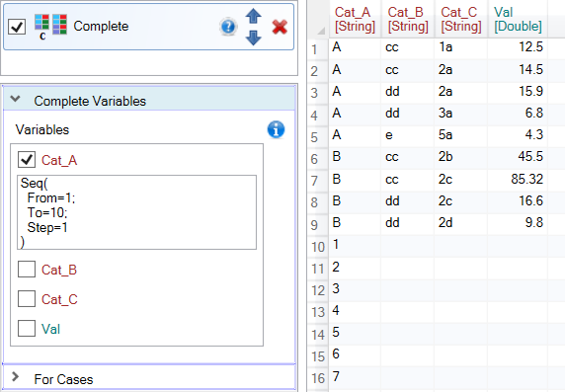Click the Cat_C cell with 3a
Image resolution: width=565 pixels, height=392 pixels.
(x=461, y=114)
